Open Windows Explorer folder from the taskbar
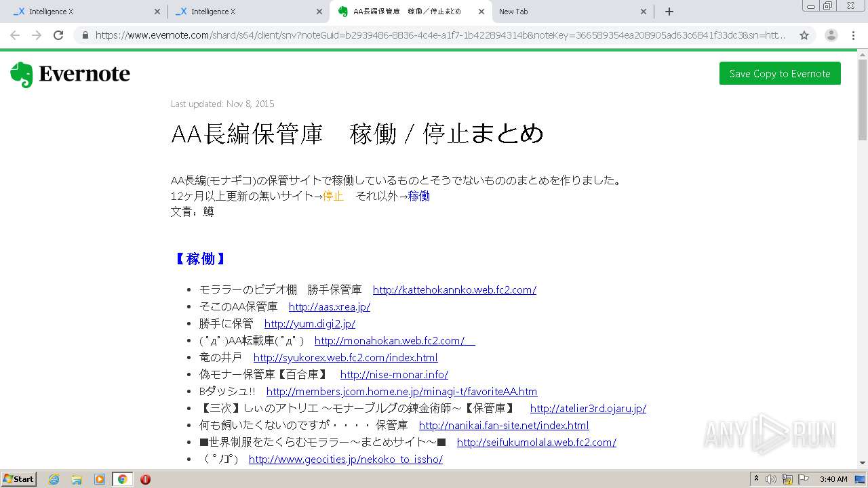The image size is (868, 488). coord(77,479)
